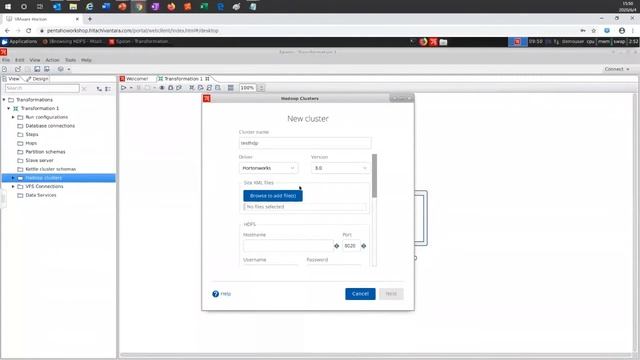Click the expand all tree icon

[x=99, y=89]
